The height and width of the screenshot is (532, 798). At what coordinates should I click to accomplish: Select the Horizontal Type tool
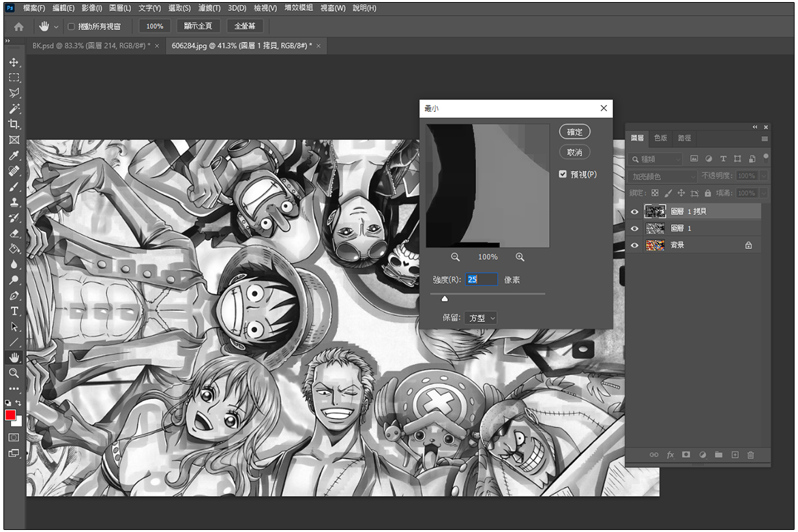[x=14, y=311]
